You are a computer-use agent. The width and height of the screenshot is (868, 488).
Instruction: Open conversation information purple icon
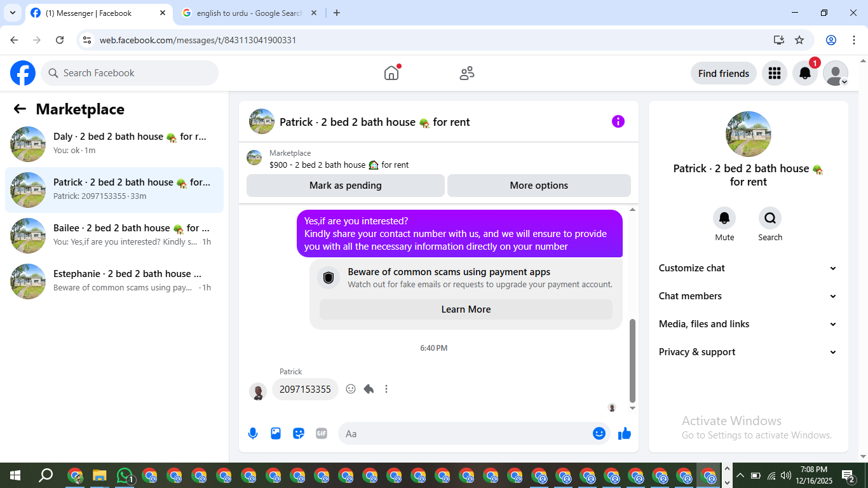(618, 121)
